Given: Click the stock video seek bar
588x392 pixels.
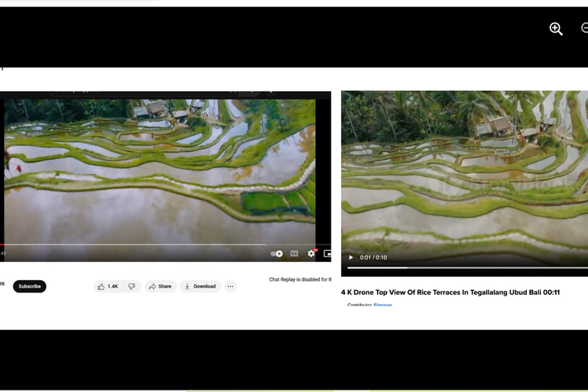Looking at the screenshot, I should coord(467,267).
